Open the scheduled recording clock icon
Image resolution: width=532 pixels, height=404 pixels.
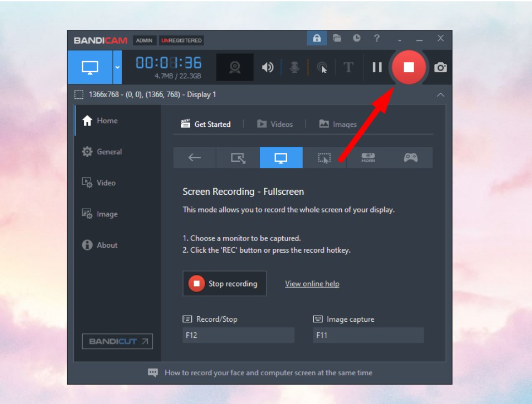point(357,38)
